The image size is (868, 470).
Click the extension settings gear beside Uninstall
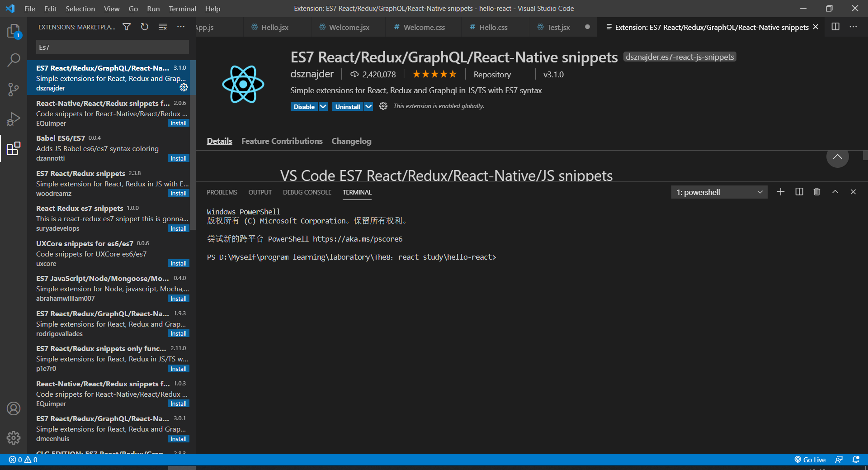(383, 106)
